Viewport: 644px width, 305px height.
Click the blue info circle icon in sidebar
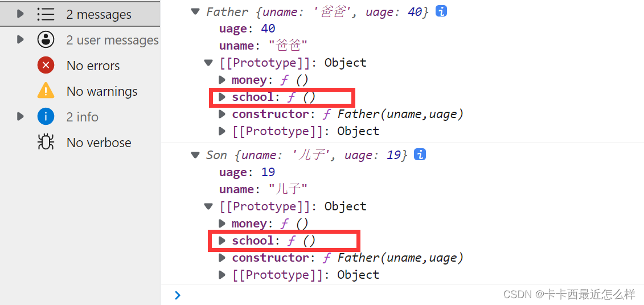(46, 117)
